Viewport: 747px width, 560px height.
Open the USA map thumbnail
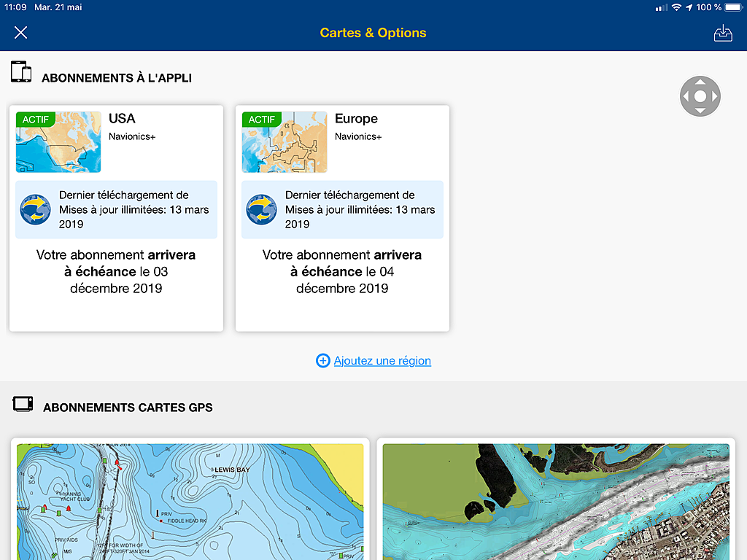(x=58, y=142)
